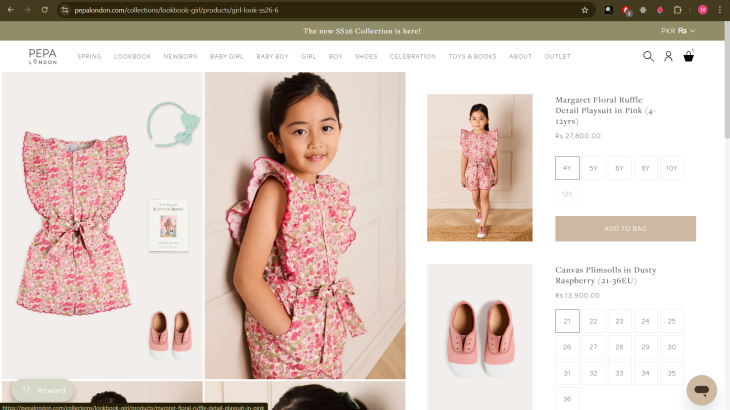This screenshot has width=730, height=410.
Task: Open the Outlet menu item
Action: (557, 57)
